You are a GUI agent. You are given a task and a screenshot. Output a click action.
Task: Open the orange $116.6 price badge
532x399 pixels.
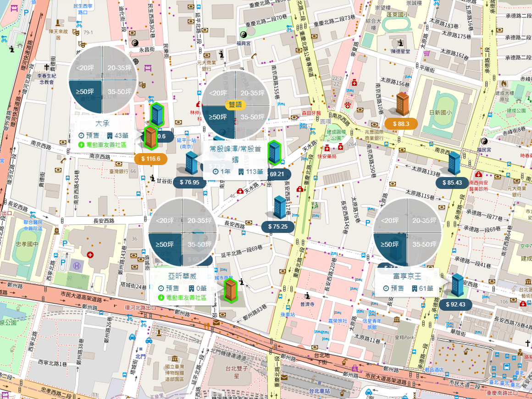pos(150,159)
